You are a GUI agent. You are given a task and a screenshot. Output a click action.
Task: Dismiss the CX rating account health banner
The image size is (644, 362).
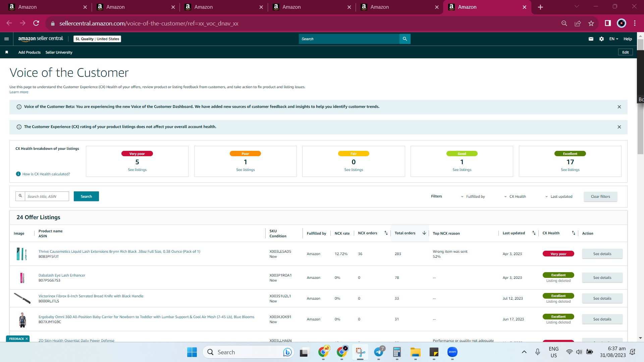pyautogui.click(x=619, y=127)
